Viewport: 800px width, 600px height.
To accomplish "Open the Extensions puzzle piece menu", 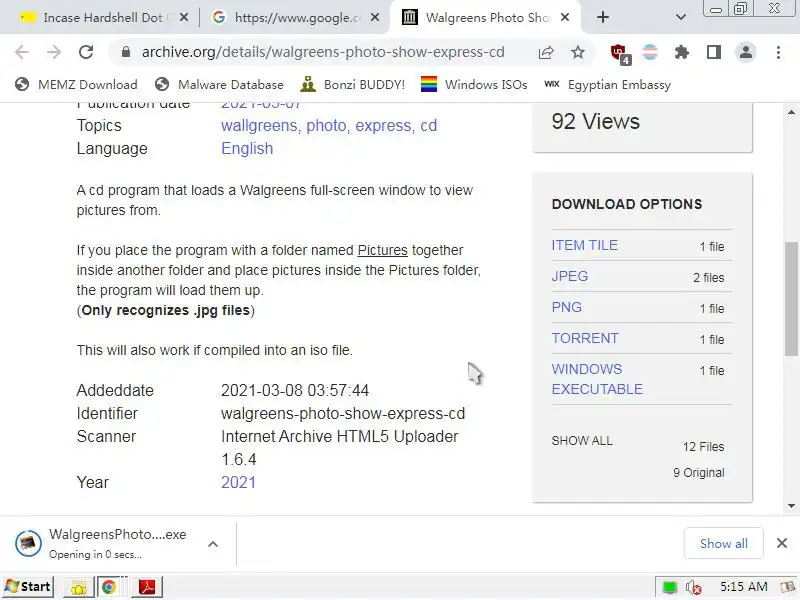I will (x=682, y=52).
